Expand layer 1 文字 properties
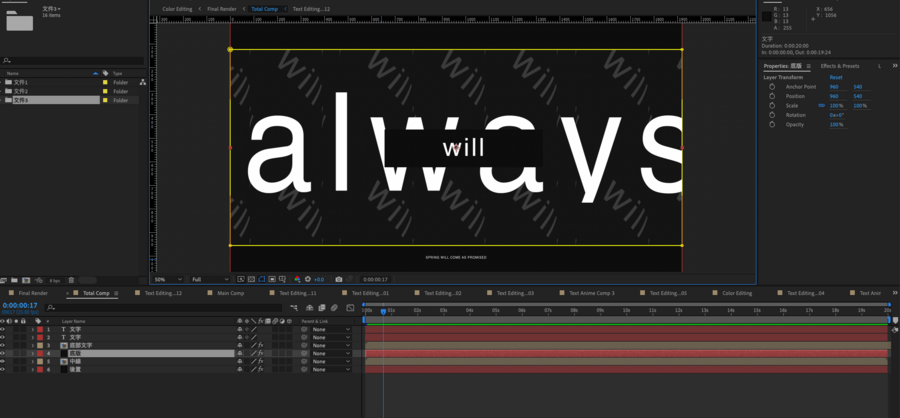Screen dimensions: 900x418 tap(33, 330)
